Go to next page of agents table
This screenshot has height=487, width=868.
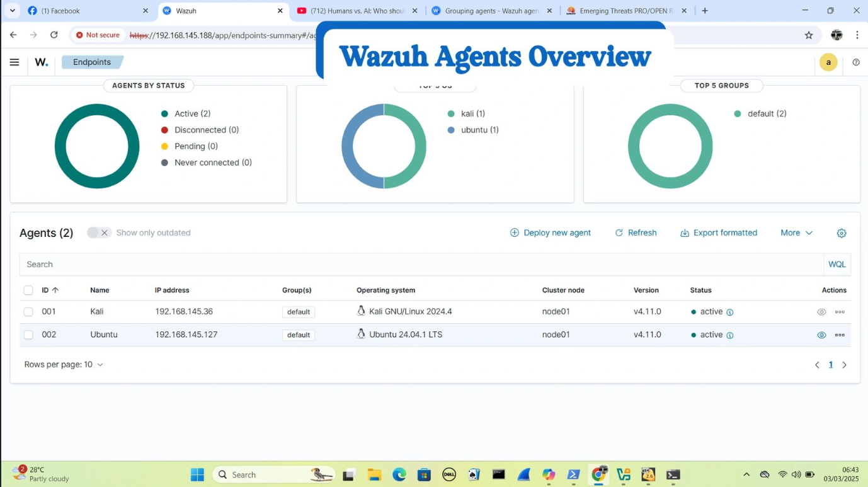tap(845, 365)
